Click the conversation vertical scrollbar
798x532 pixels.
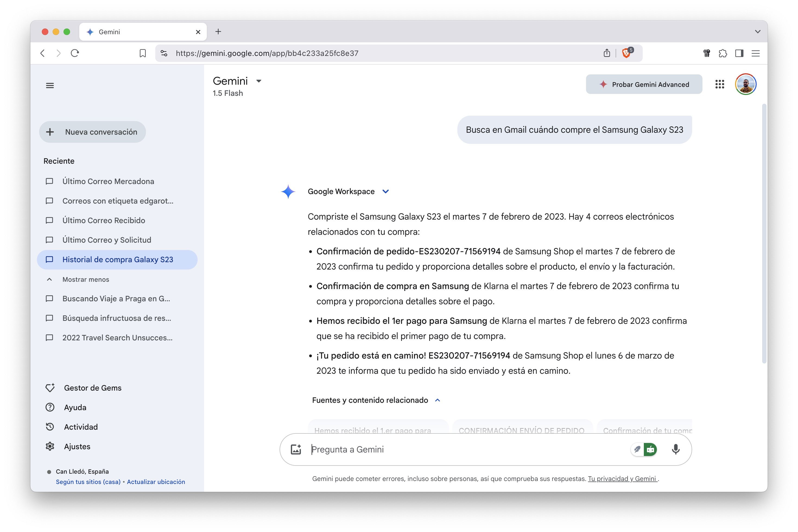tap(764, 234)
